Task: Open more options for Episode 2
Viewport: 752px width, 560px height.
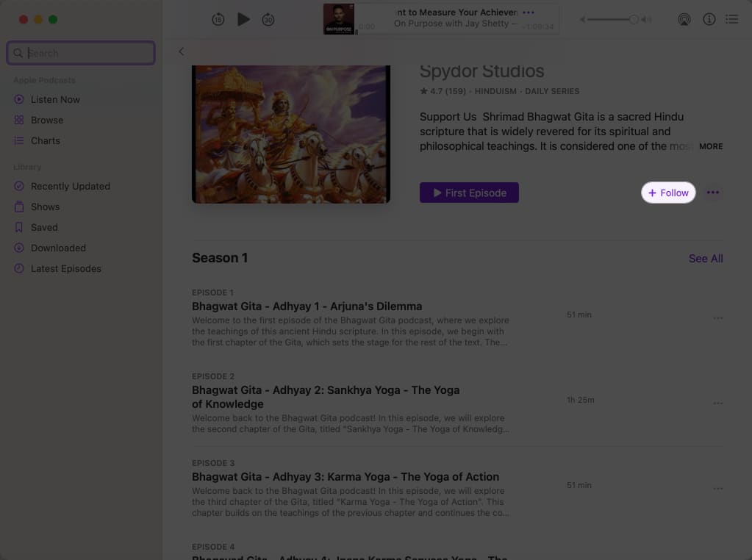Action: [x=717, y=403]
